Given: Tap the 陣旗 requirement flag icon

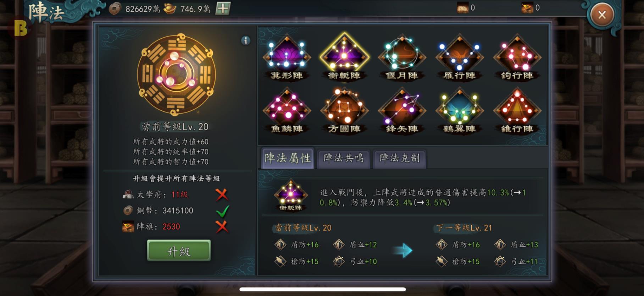Looking at the screenshot, I should point(128,226).
